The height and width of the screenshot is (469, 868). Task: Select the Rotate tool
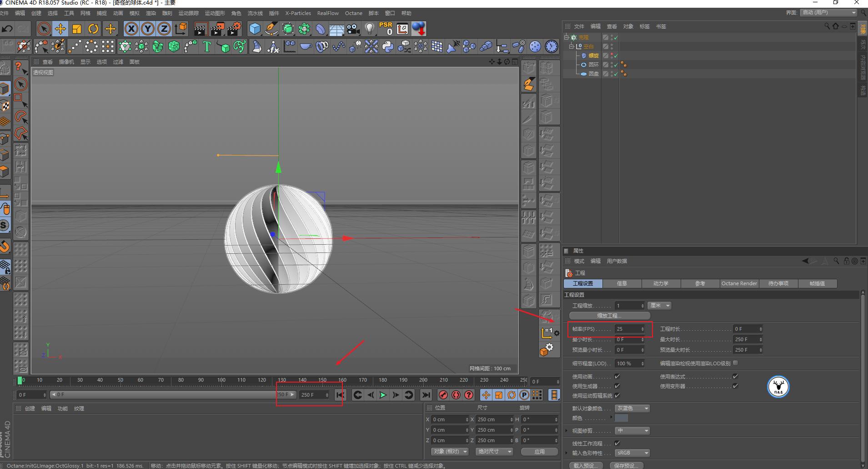coord(93,29)
